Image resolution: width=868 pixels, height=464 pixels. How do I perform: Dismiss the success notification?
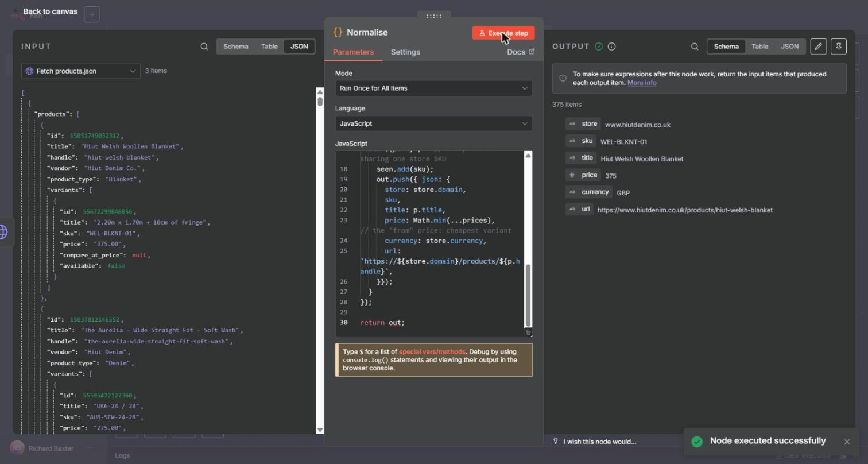point(847,442)
